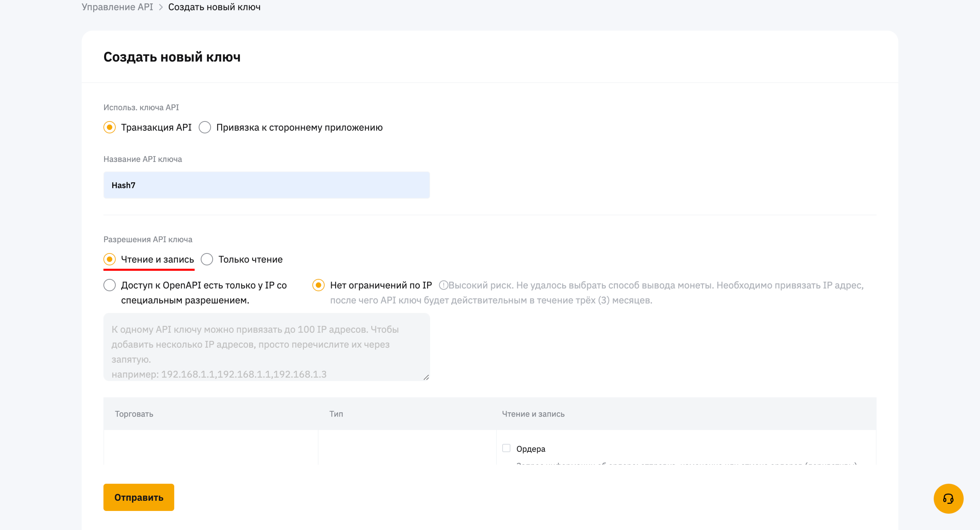
Task: Choose Только чтение permission
Action: (207, 259)
